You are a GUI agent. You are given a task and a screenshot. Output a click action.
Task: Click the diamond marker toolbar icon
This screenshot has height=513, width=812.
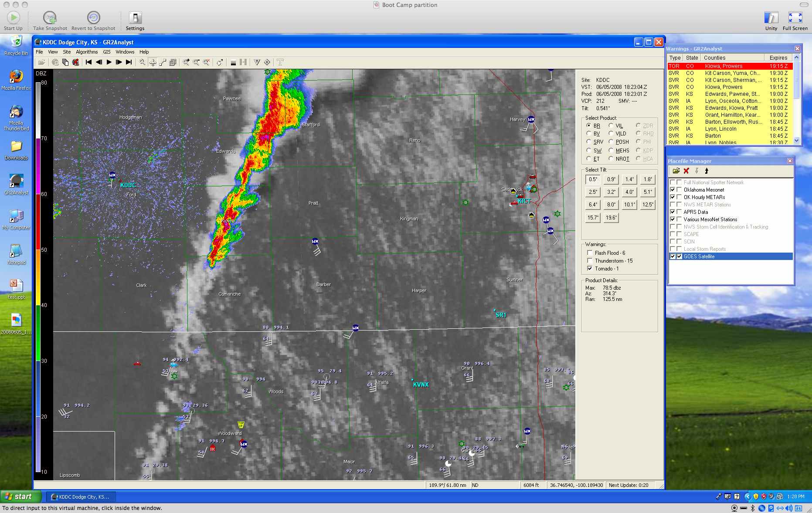(x=267, y=62)
